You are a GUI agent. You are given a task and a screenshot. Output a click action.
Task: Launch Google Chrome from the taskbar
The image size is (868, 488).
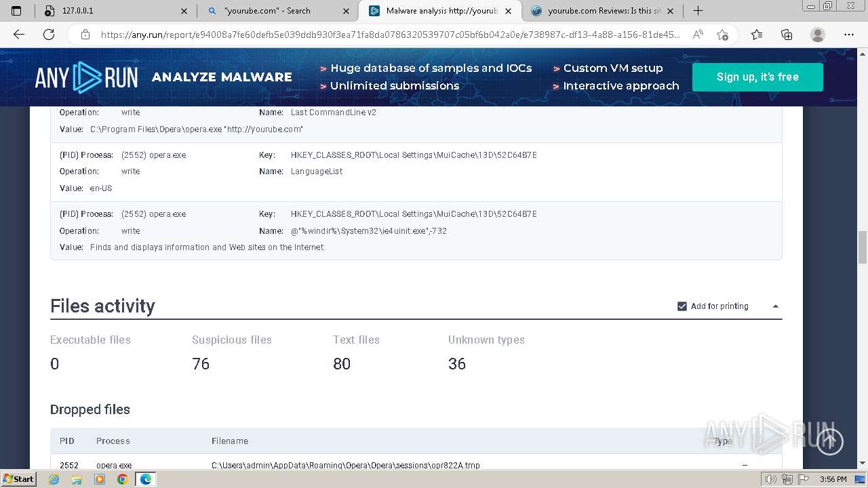pos(122,479)
